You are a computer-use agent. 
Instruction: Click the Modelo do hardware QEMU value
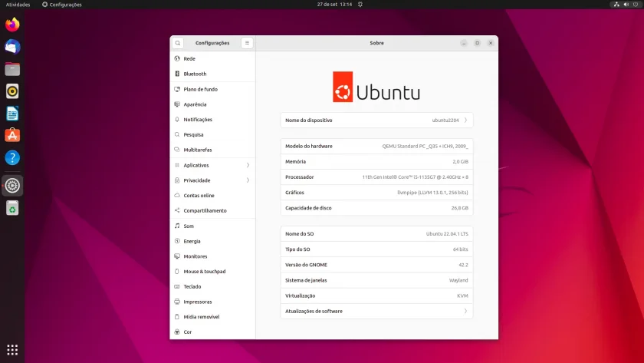pos(425,146)
